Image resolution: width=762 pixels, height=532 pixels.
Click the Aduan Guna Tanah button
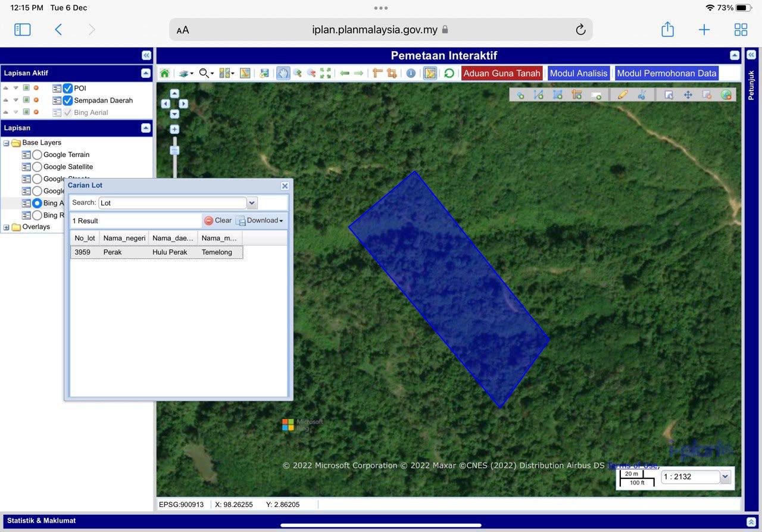pos(501,73)
